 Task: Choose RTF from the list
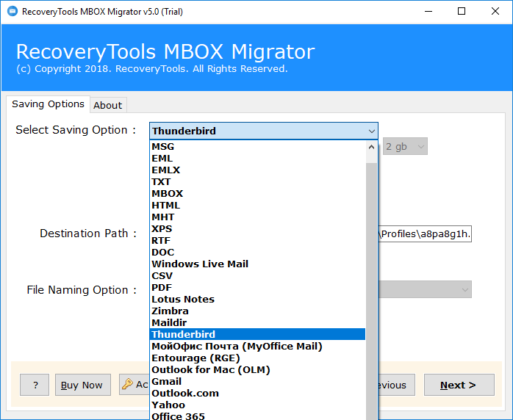(257, 241)
